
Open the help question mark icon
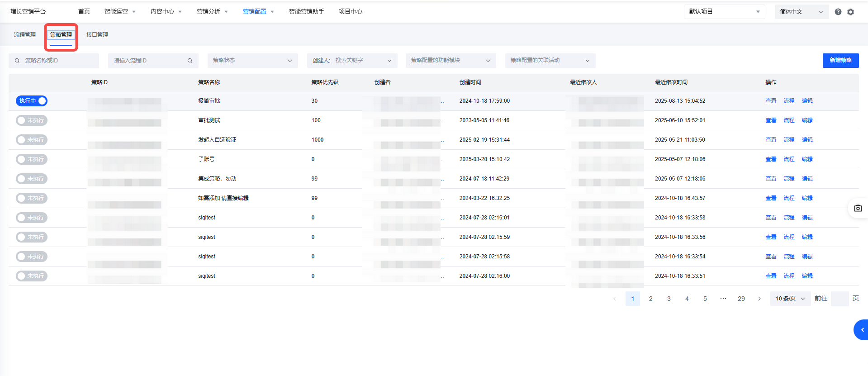(838, 12)
